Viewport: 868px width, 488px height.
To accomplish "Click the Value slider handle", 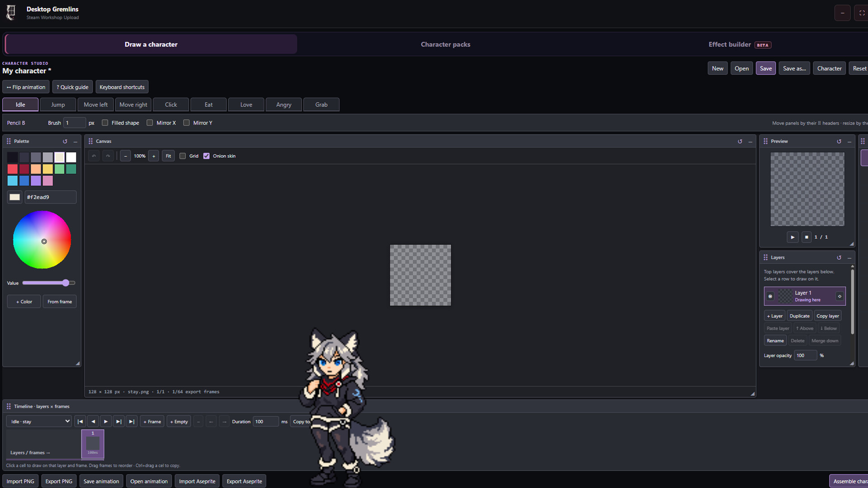I will click(66, 283).
